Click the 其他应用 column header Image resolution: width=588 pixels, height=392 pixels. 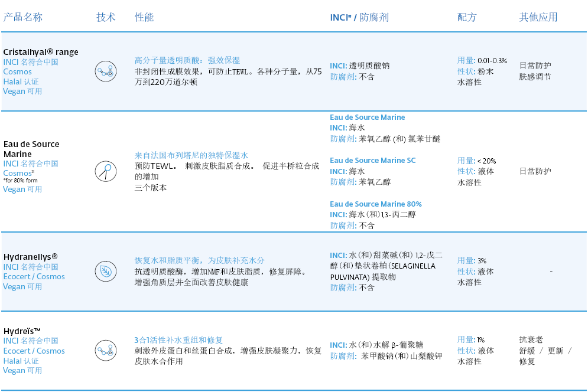click(538, 17)
